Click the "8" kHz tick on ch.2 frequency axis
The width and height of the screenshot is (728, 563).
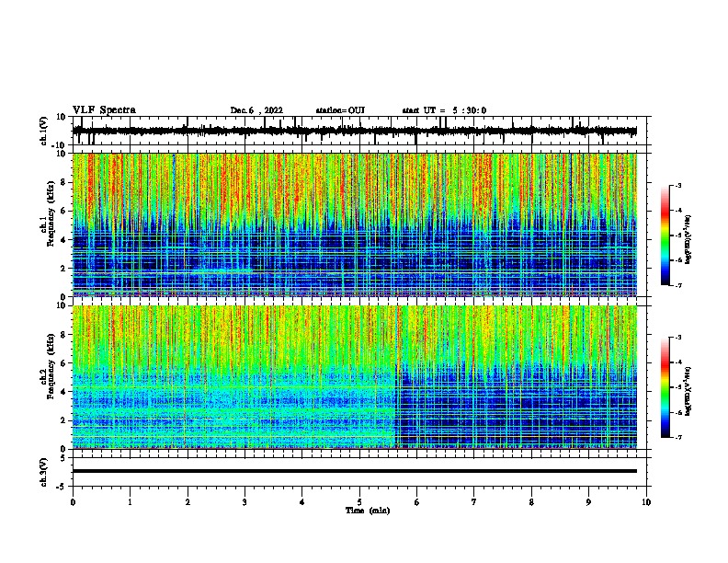[63, 335]
